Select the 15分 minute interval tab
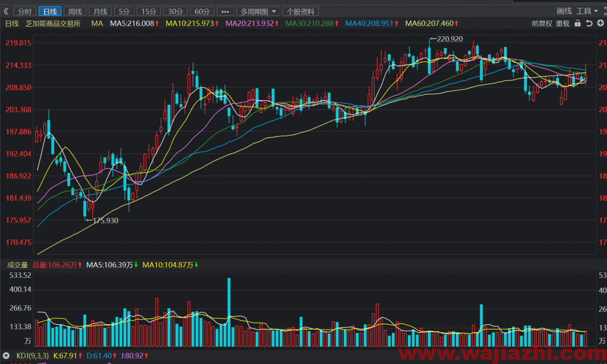 click(x=149, y=11)
